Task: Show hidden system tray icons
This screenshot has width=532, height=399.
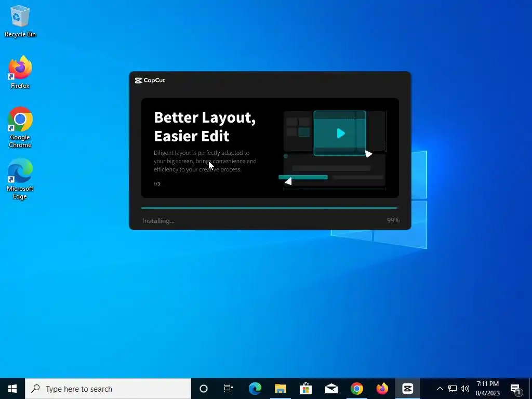Action: (440, 389)
